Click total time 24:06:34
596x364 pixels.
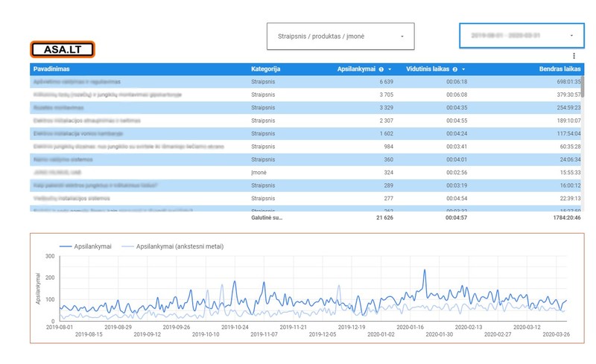570,159
